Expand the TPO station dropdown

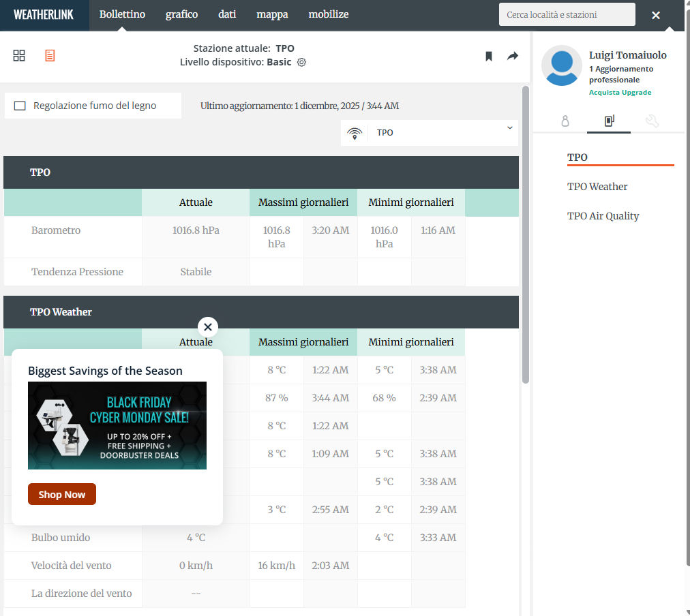point(430,133)
